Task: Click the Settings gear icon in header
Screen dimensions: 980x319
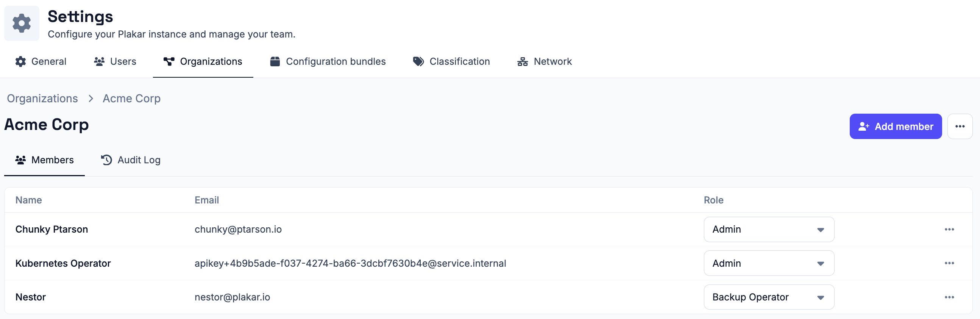Action: point(22,23)
